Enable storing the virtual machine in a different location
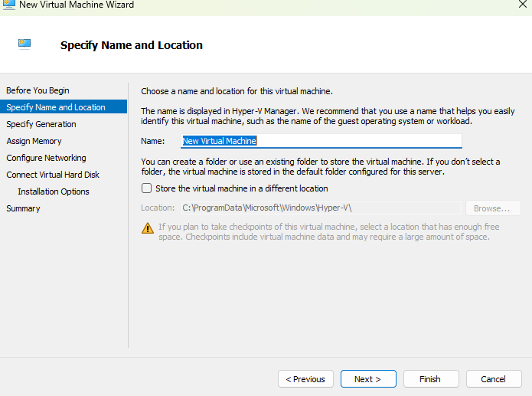Image resolution: width=532 pixels, height=396 pixels. click(x=147, y=188)
